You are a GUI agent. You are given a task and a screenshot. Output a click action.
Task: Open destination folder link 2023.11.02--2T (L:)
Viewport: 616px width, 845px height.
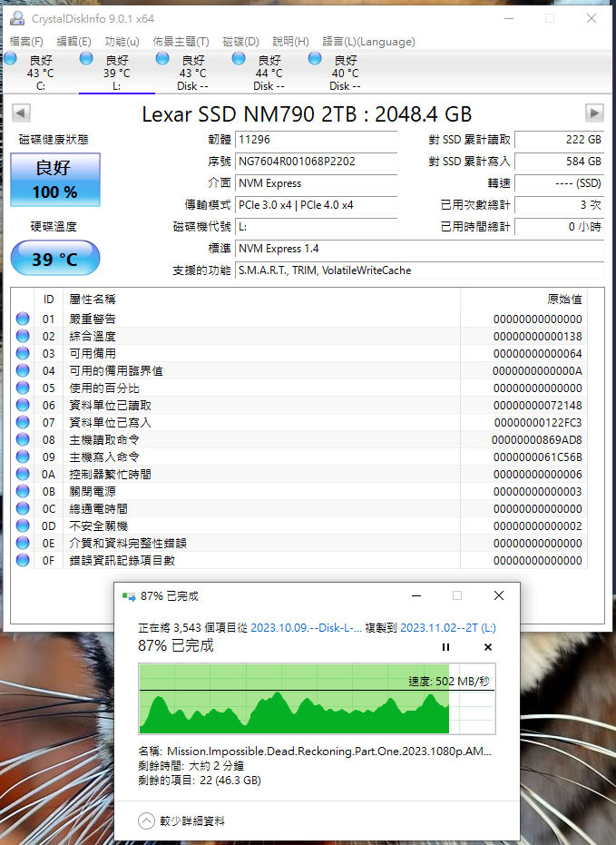tap(448, 628)
